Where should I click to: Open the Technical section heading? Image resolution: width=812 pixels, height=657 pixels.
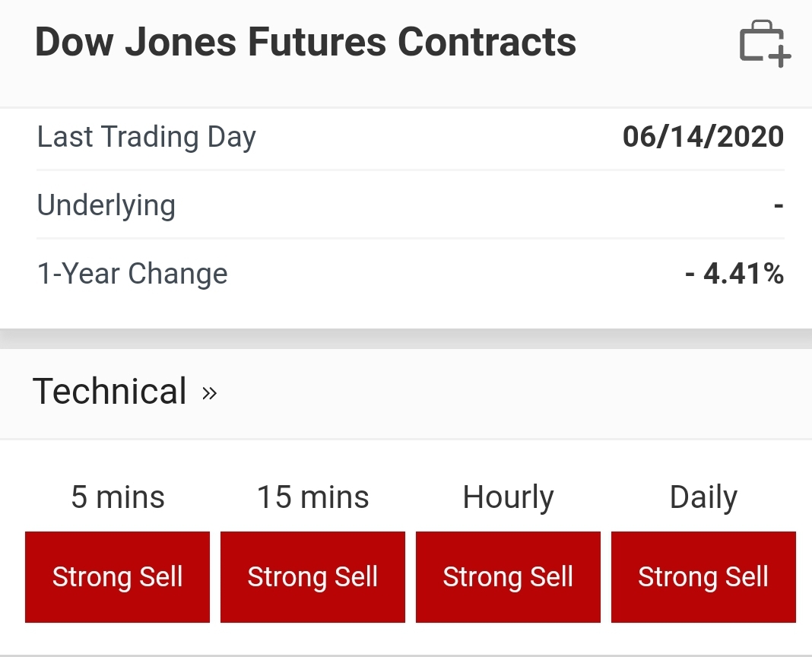coord(109,391)
